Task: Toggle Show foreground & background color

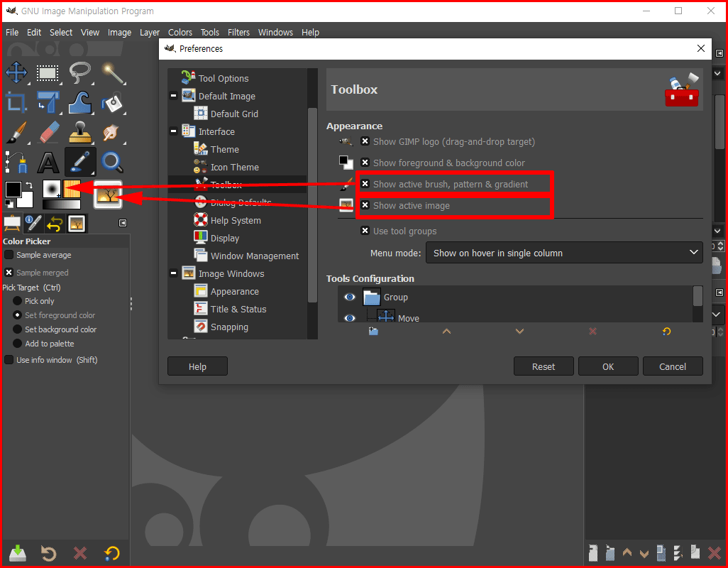Action: click(365, 163)
